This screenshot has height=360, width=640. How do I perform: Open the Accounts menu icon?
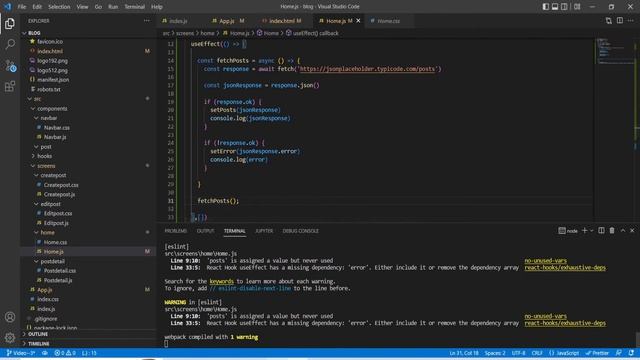tap(10, 317)
